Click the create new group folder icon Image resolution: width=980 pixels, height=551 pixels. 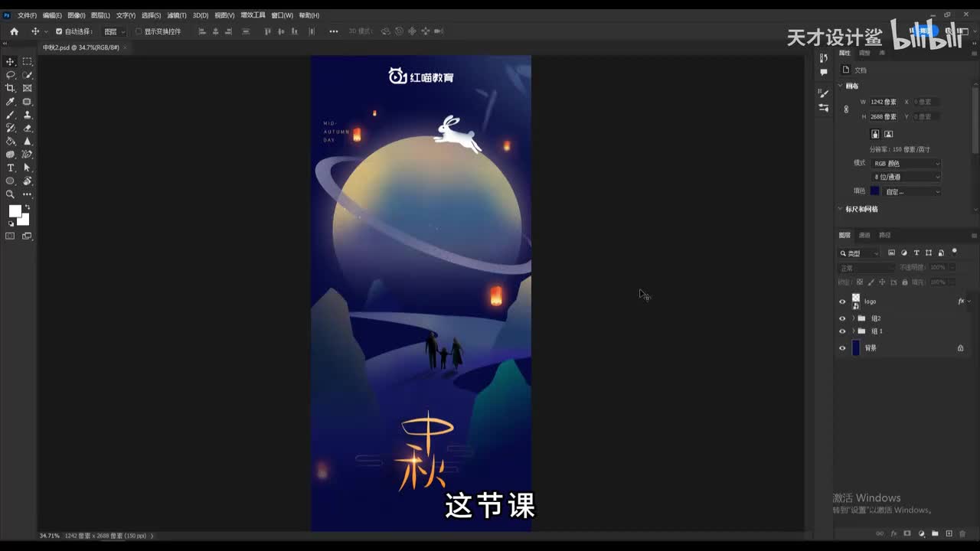[x=935, y=533]
